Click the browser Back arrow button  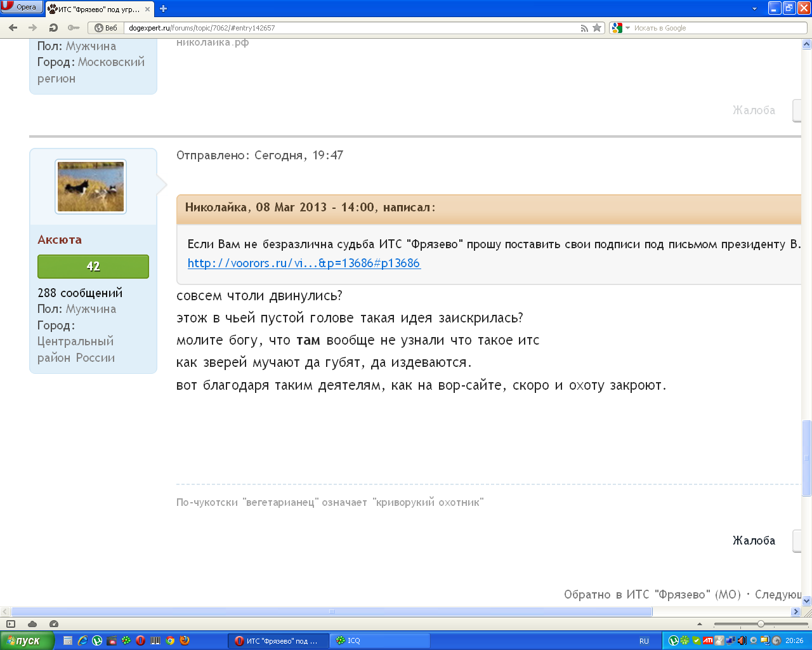pyautogui.click(x=13, y=28)
